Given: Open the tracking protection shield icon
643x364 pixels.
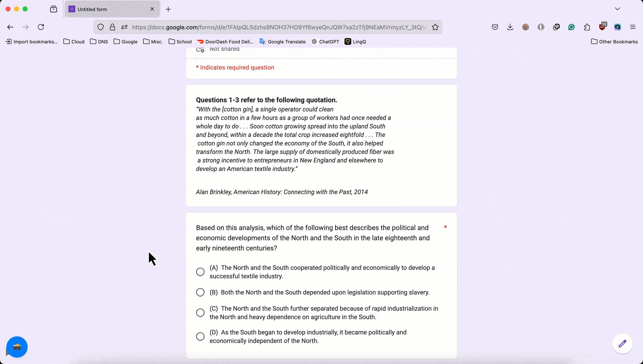Looking at the screenshot, I should pos(101,27).
